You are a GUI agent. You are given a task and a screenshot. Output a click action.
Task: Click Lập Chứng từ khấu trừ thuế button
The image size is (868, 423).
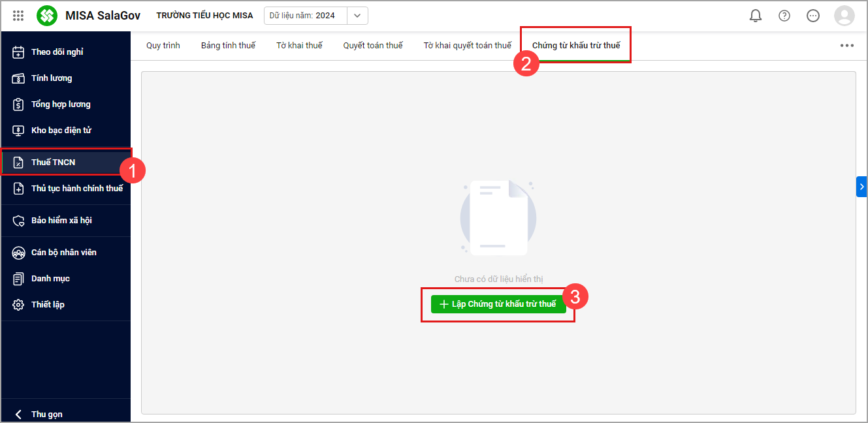coord(498,304)
